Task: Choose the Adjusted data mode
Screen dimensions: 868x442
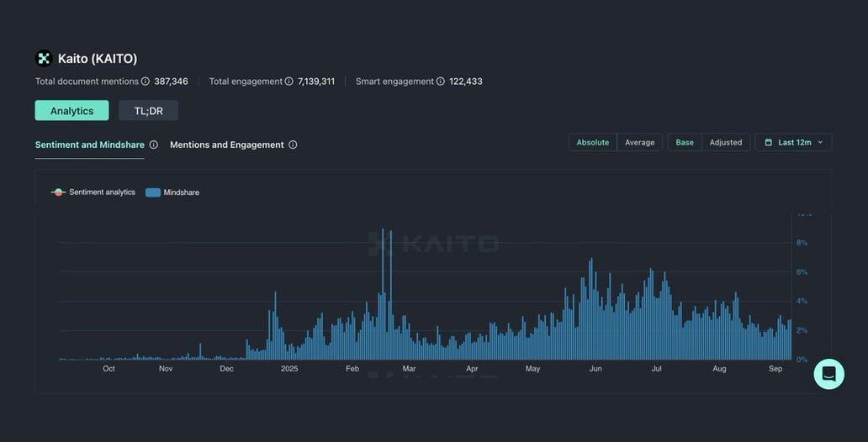Action: coord(726,143)
